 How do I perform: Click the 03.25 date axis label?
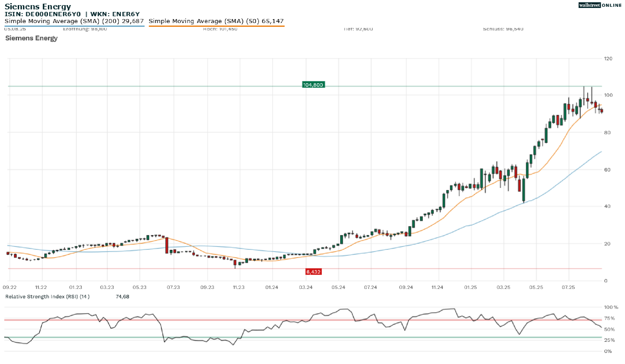pyautogui.click(x=503, y=287)
